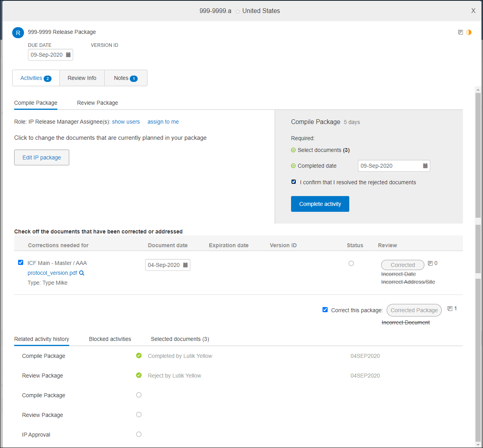Click the Status radio circle for ICF Main
483x448 pixels.
click(351, 263)
